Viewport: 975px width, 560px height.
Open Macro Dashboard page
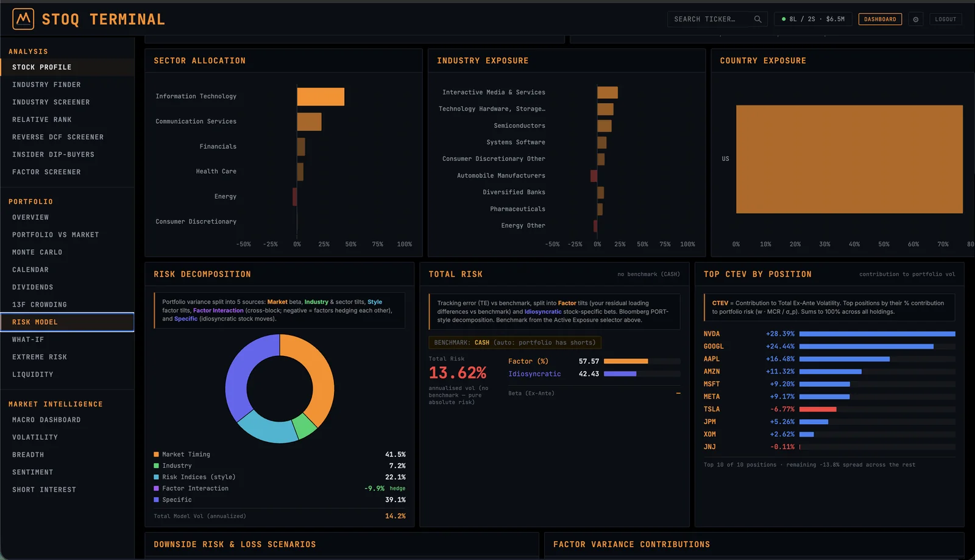tap(67, 420)
